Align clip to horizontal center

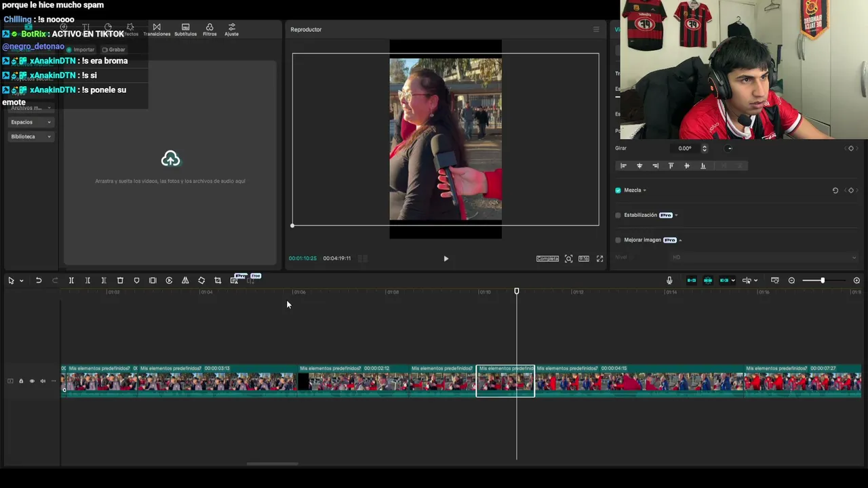tap(639, 166)
